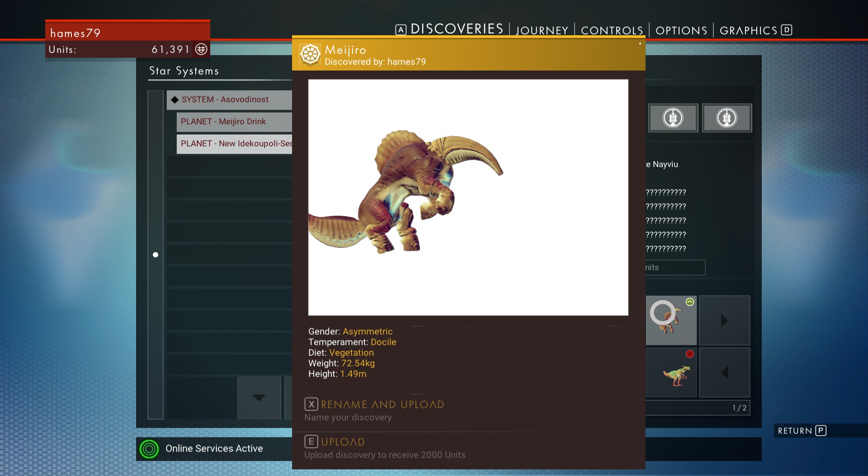The width and height of the screenshot is (868, 476).
Task: Open the Discoveries tab
Action: pyautogui.click(x=457, y=29)
